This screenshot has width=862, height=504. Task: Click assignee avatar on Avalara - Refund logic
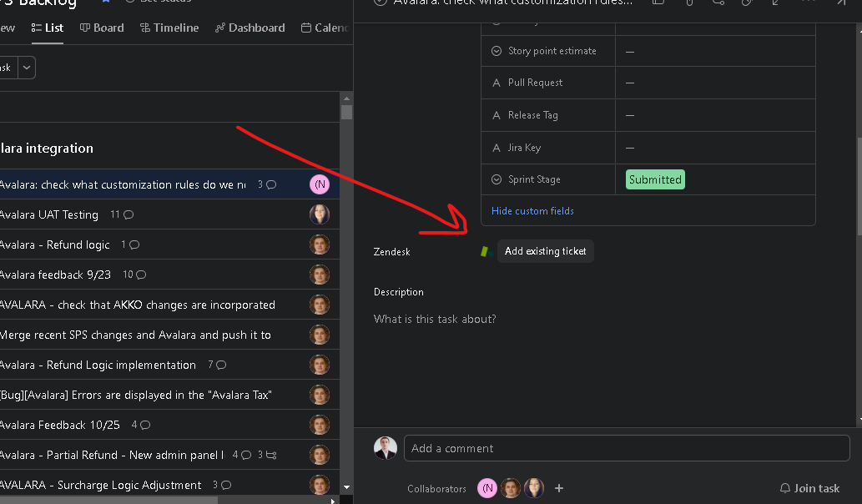coord(320,244)
